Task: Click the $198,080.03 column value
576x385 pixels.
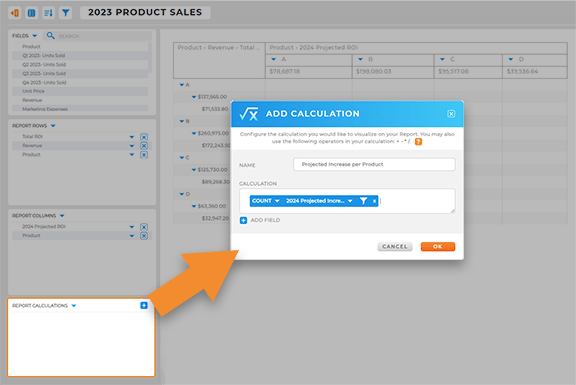Action: click(374, 72)
